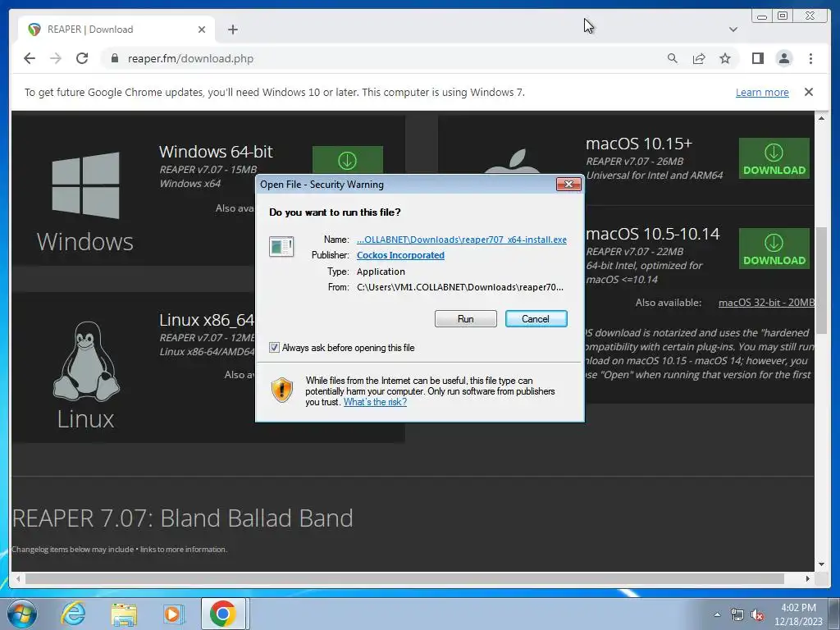This screenshot has height=630, width=840.
Task: Click the zoom magnifier icon in address bar
Action: point(673,58)
